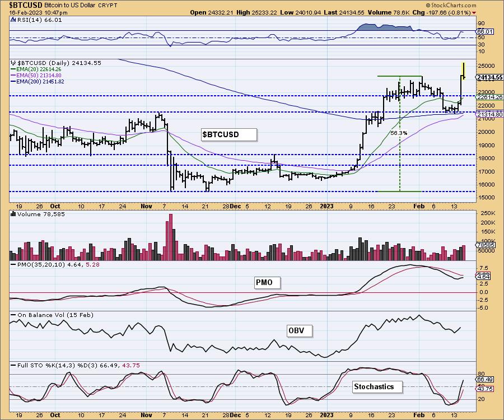
Task: Click the 25000 price axis label
Action: pos(486,66)
